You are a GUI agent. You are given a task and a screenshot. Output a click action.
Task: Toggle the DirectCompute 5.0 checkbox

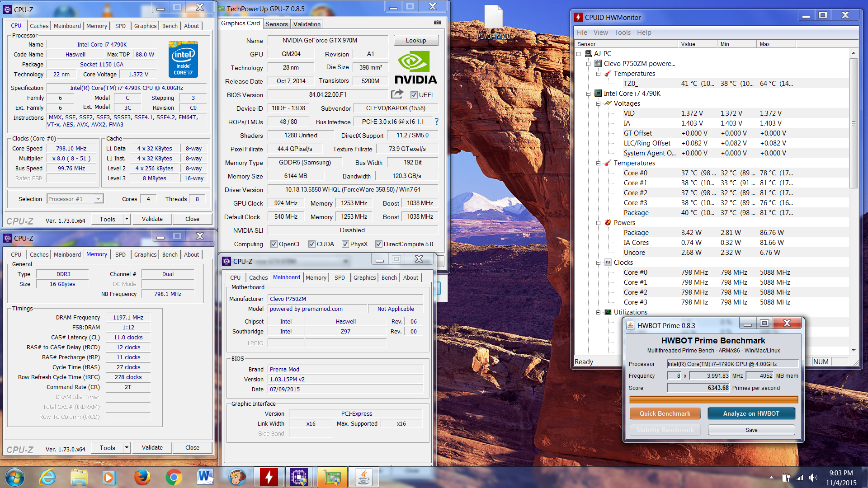point(378,244)
